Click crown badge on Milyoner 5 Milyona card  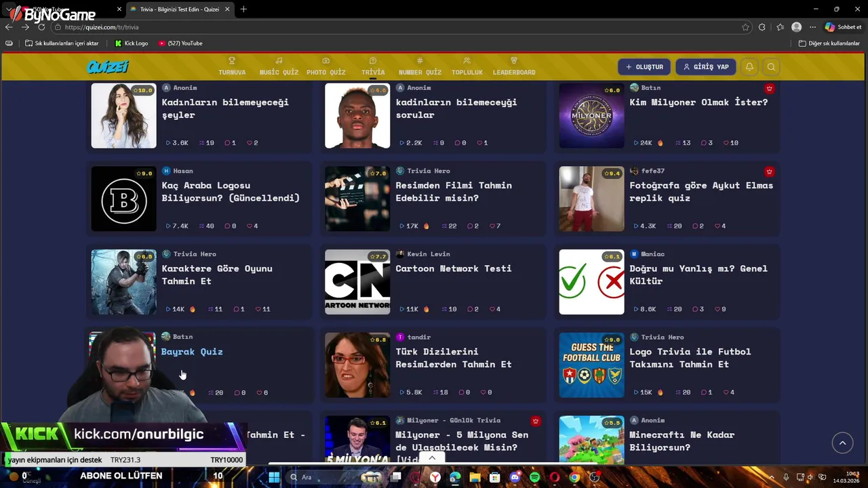coord(536,421)
